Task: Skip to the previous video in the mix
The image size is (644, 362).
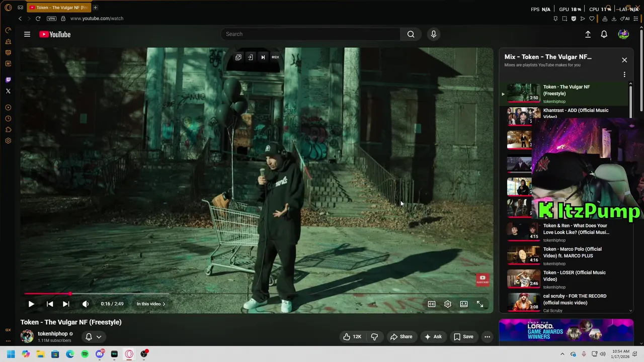Action: click(x=50, y=304)
